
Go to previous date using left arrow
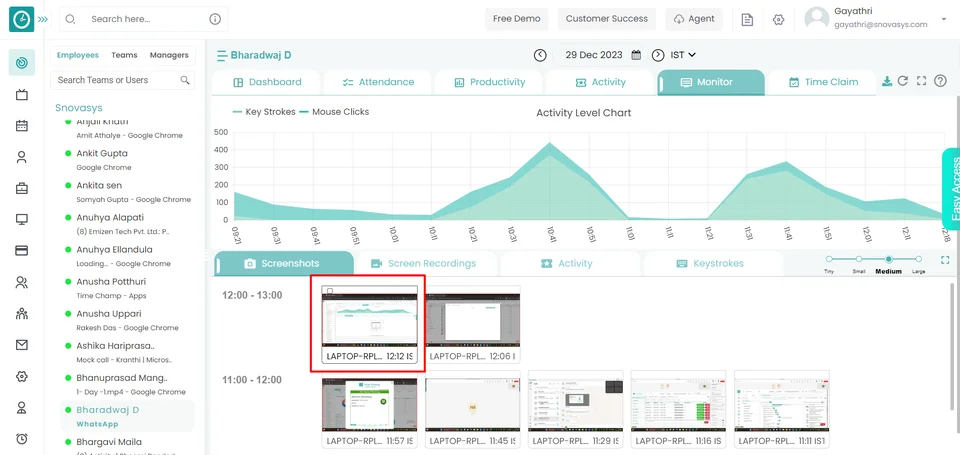(x=540, y=55)
